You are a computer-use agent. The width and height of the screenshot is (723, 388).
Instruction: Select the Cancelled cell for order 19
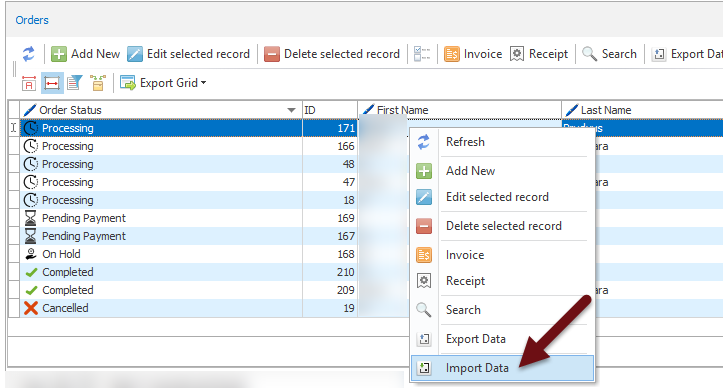161,308
